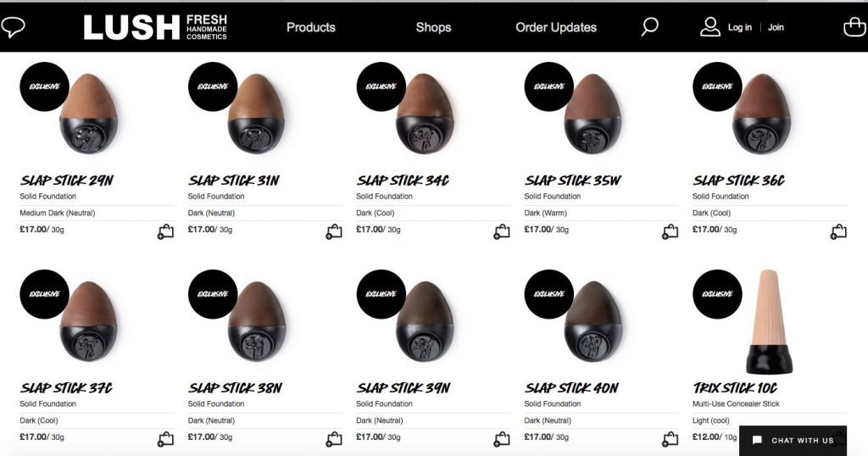Image resolution: width=868 pixels, height=456 pixels.
Task: Click the account profile icon
Action: (x=710, y=27)
